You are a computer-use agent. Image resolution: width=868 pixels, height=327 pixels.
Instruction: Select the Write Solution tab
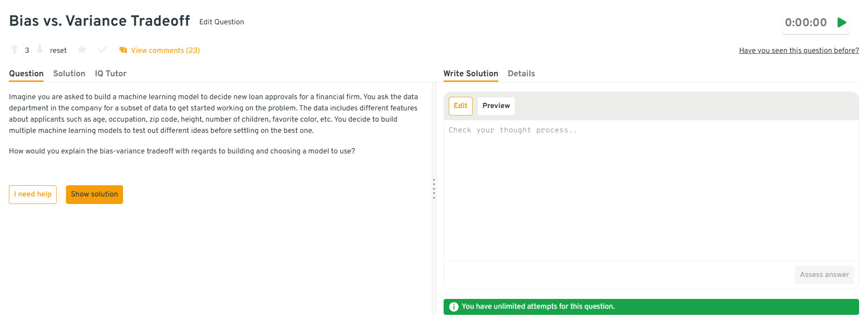[x=470, y=73]
